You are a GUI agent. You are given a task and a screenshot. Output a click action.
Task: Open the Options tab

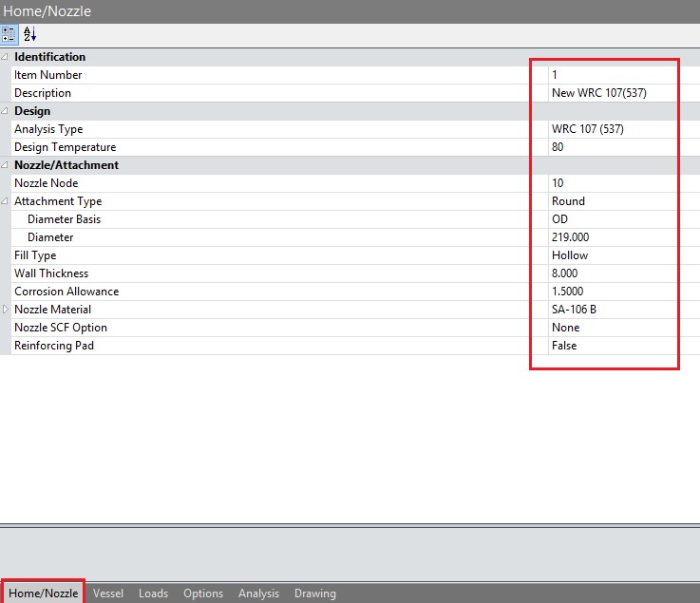203,594
